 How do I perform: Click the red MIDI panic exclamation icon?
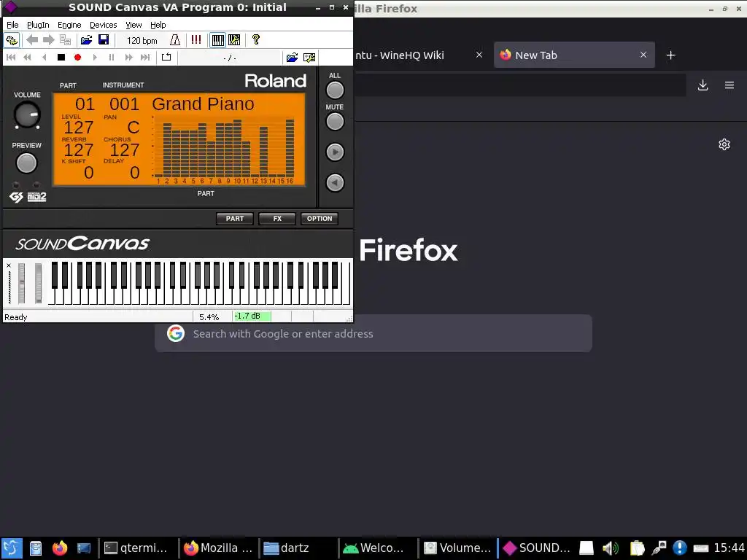click(196, 40)
